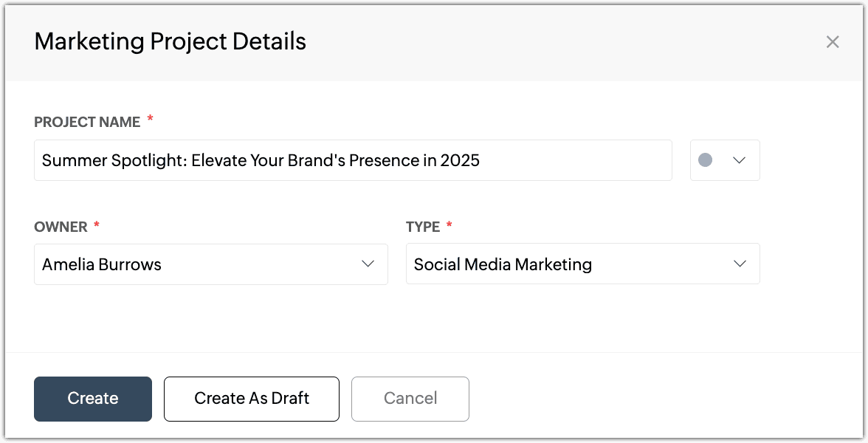The height and width of the screenshot is (443, 868).
Task: Click the PROJECT NAME field label
Action: coord(87,123)
